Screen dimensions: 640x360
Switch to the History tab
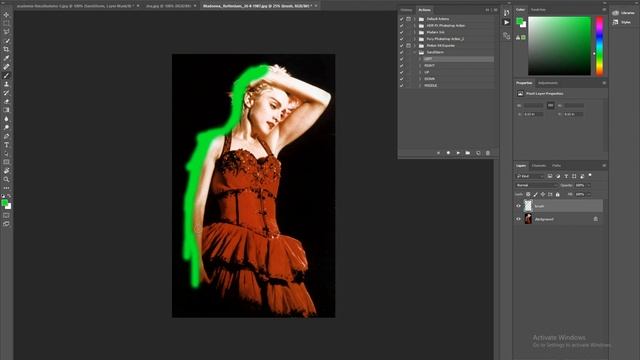pyautogui.click(x=406, y=10)
